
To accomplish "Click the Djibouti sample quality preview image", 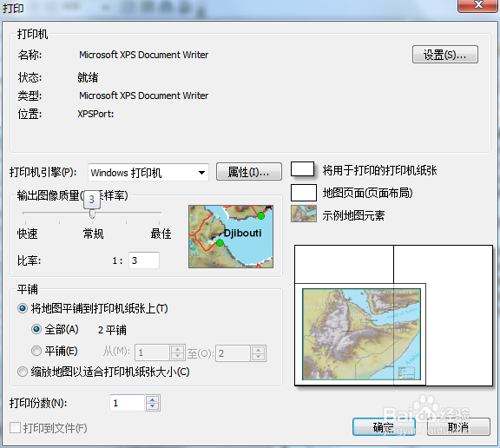I will click(x=231, y=236).
